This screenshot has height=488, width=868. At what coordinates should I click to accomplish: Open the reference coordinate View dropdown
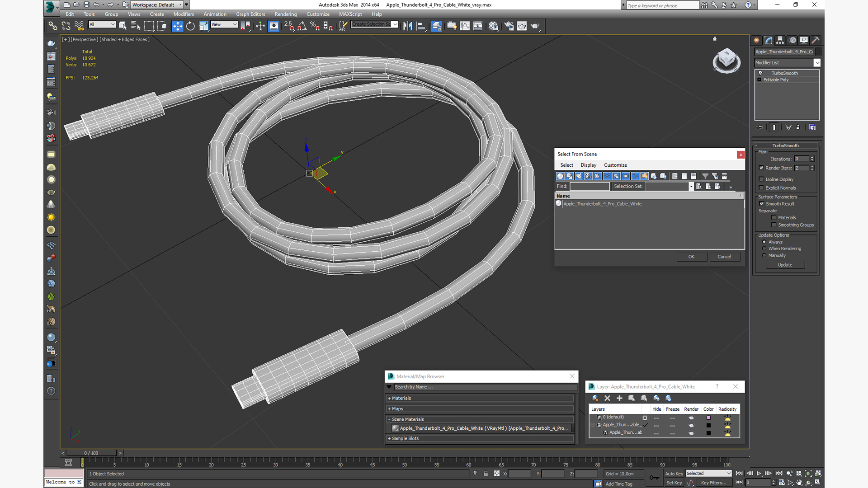pos(224,24)
